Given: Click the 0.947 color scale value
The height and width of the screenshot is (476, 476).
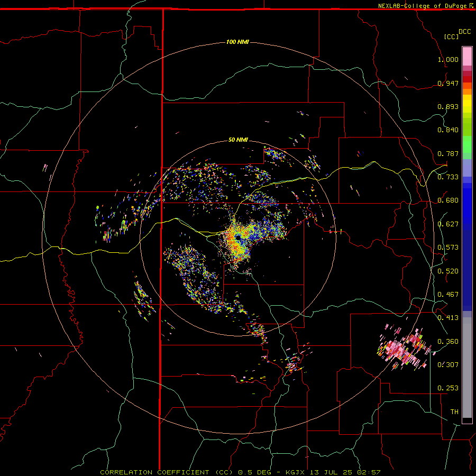Looking at the screenshot, I should tap(448, 83).
